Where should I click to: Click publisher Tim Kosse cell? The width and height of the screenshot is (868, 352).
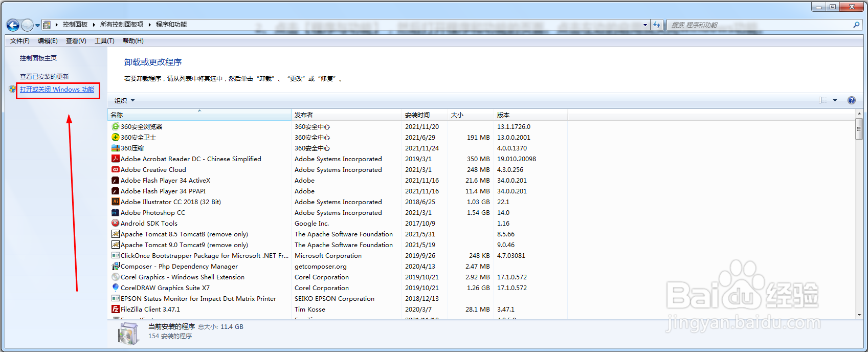(310, 309)
